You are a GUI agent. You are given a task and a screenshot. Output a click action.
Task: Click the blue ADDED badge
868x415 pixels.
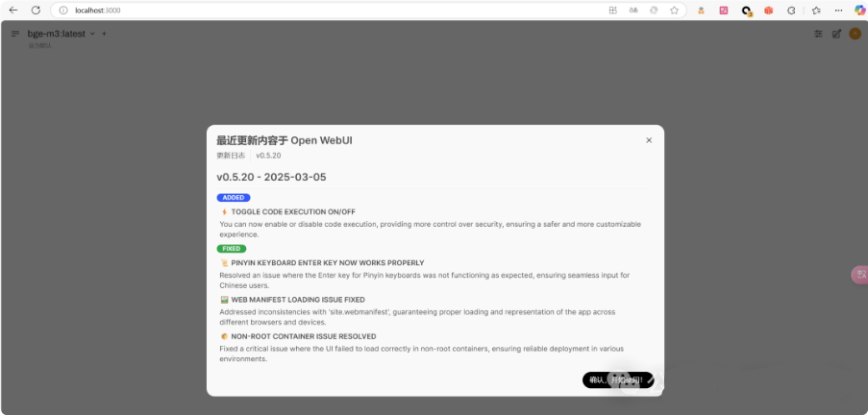click(x=234, y=198)
